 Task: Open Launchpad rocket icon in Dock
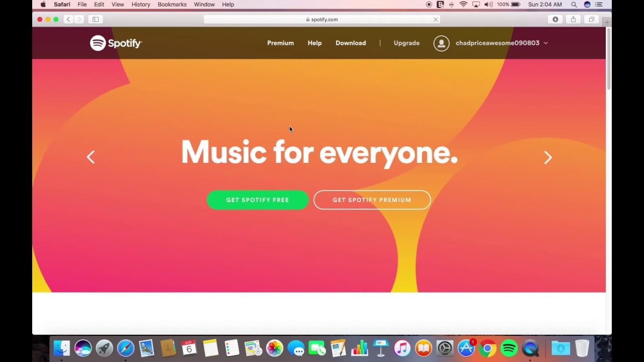click(104, 348)
